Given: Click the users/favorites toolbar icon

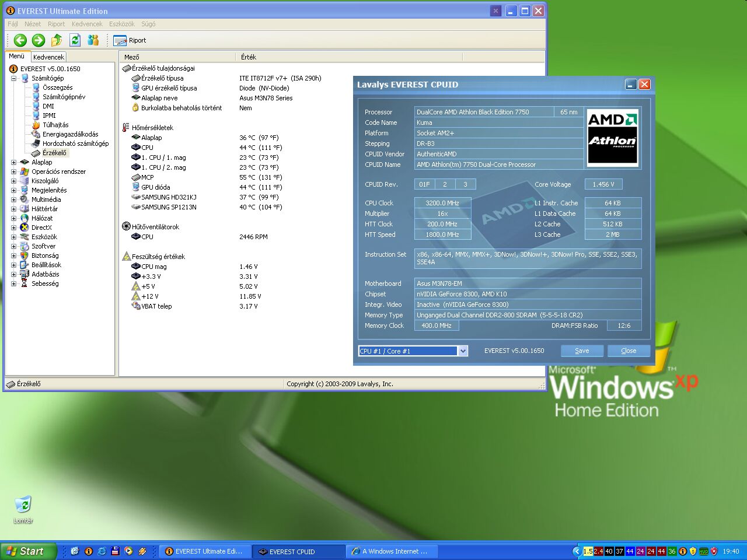Looking at the screenshot, I should (x=93, y=40).
